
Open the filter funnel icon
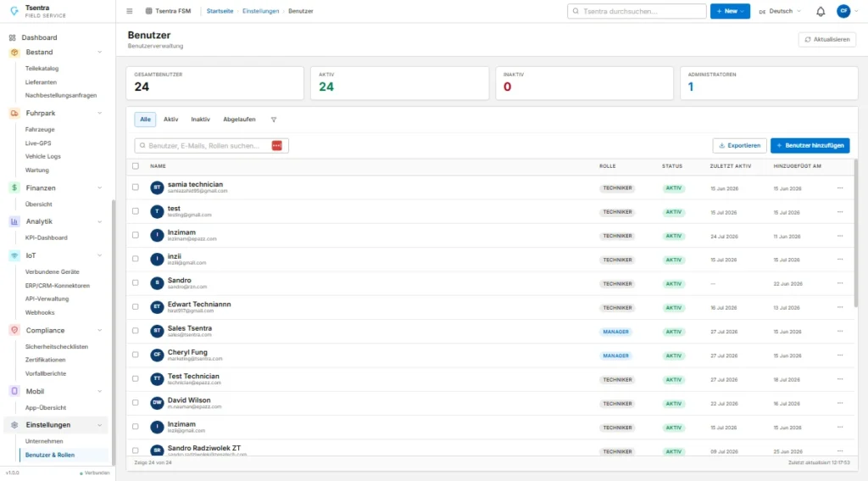[x=274, y=120]
